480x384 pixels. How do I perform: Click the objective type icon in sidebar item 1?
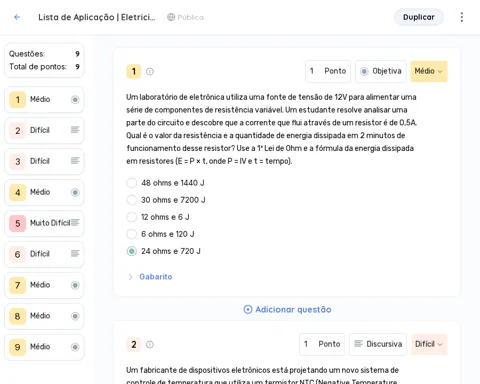pyautogui.click(x=75, y=99)
